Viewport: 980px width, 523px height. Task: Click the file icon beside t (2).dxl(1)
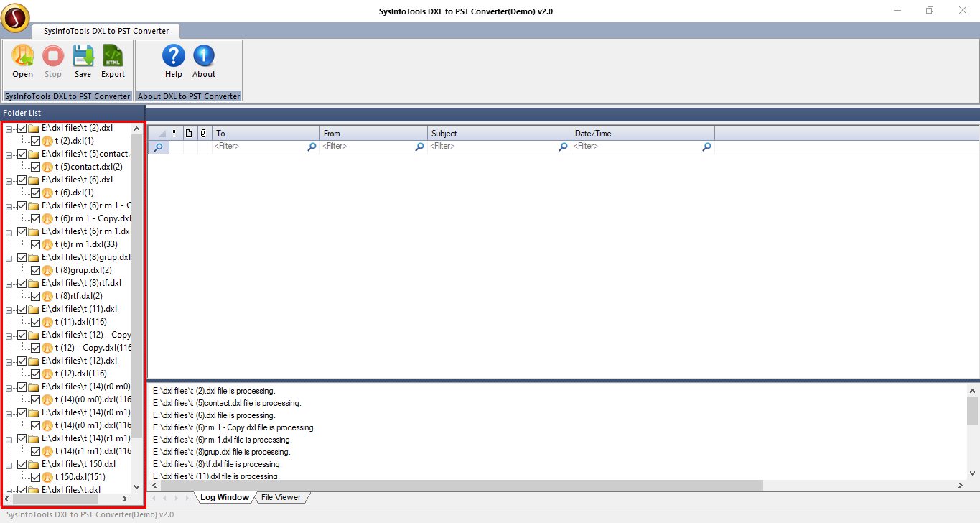pos(48,141)
